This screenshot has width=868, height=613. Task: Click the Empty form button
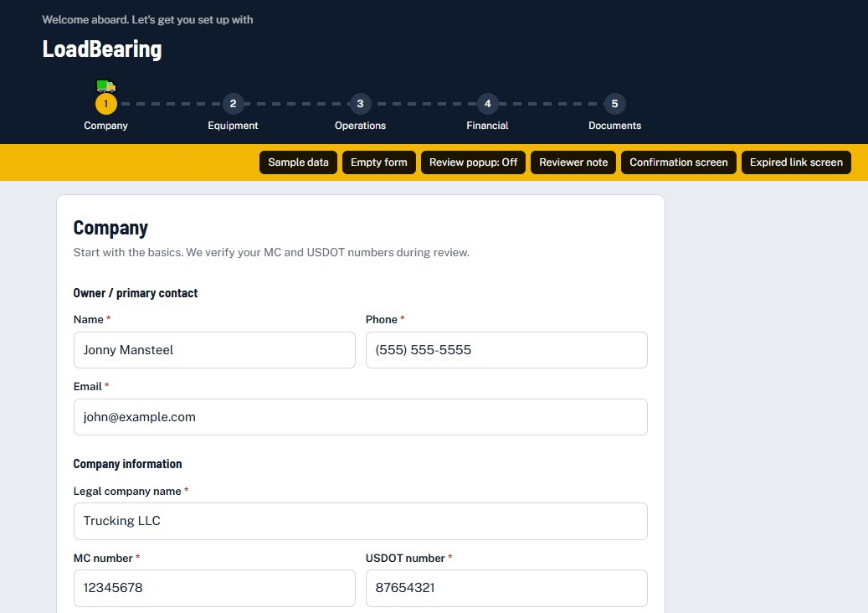point(378,162)
